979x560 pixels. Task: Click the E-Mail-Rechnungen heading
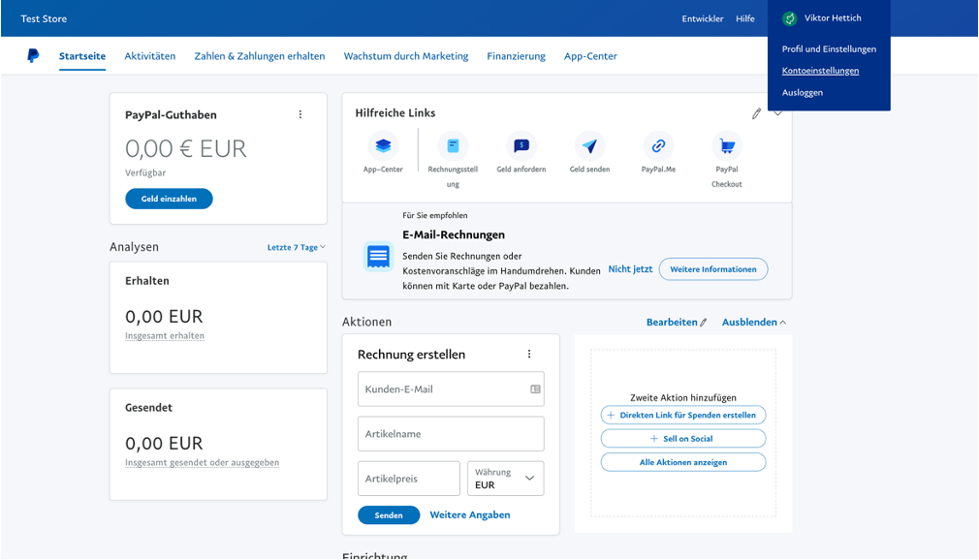[x=454, y=234]
